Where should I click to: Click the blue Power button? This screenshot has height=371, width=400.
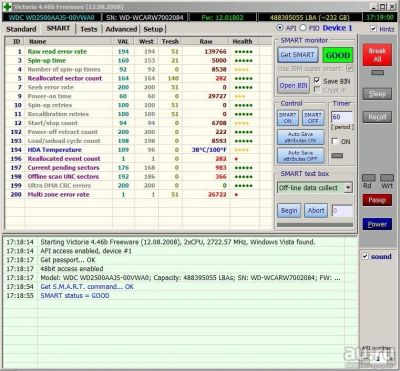pyautogui.click(x=377, y=224)
